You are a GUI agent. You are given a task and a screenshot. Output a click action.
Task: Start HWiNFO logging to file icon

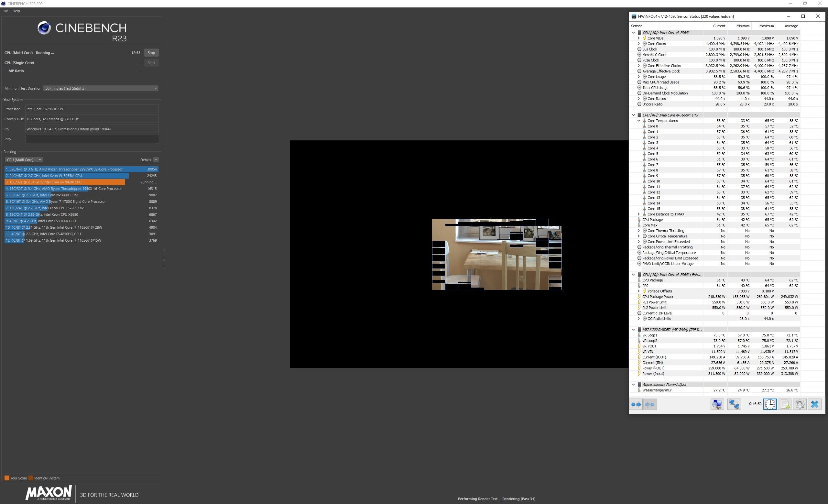pyautogui.click(x=785, y=404)
